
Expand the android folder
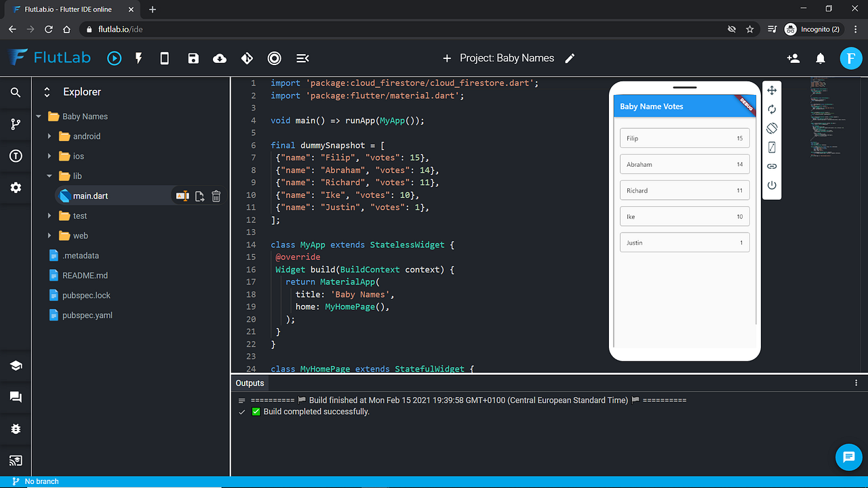coord(49,136)
